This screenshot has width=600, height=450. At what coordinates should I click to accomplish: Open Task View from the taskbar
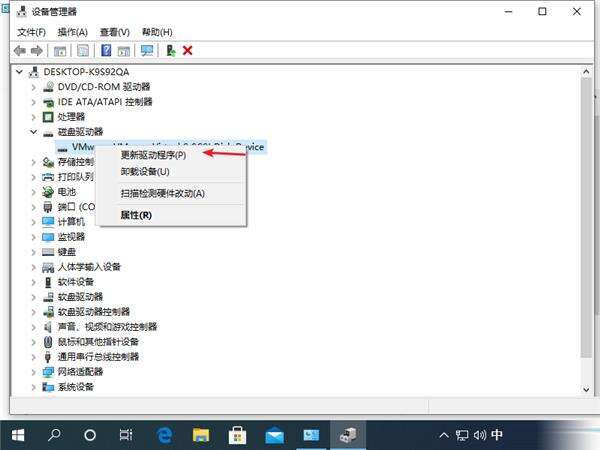[x=126, y=435]
